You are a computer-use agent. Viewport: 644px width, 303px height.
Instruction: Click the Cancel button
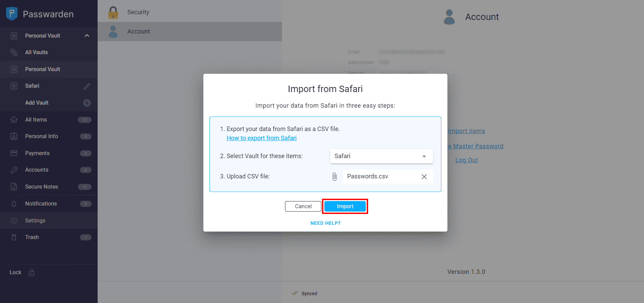[303, 206]
